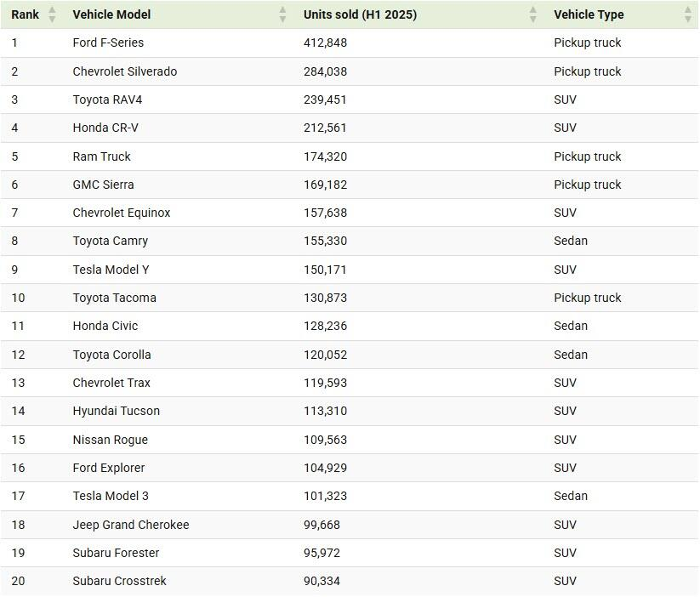
Task: Click the sort arrows in Units sold column
Action: [533, 14]
